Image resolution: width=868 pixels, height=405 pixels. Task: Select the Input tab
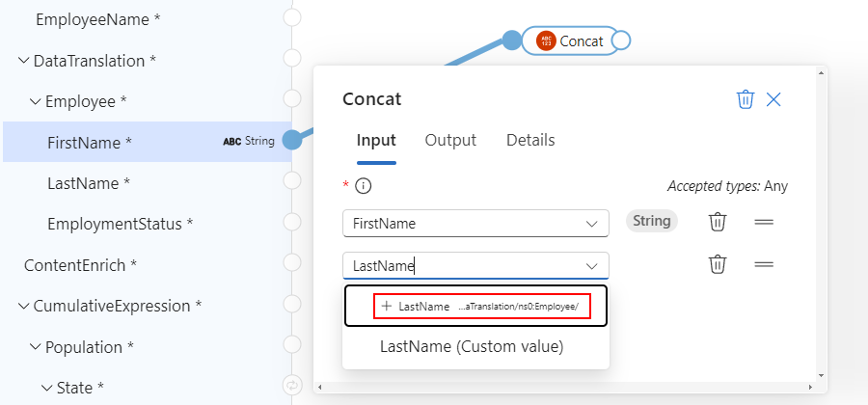point(376,141)
